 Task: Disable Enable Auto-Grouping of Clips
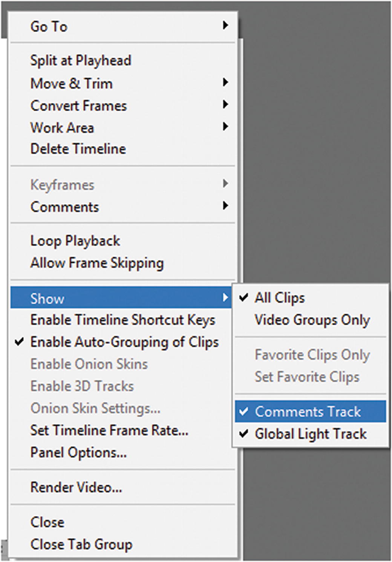[124, 342]
